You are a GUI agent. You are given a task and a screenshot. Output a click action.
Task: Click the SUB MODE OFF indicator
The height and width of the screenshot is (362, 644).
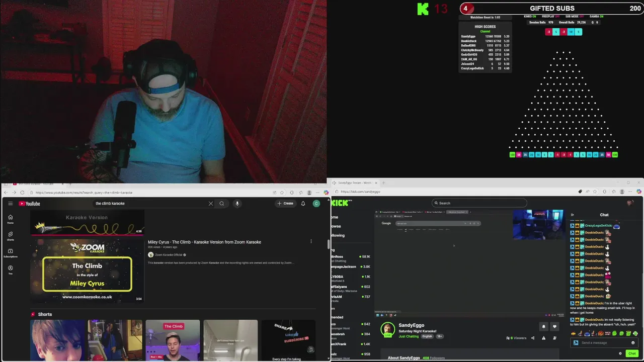point(575,17)
